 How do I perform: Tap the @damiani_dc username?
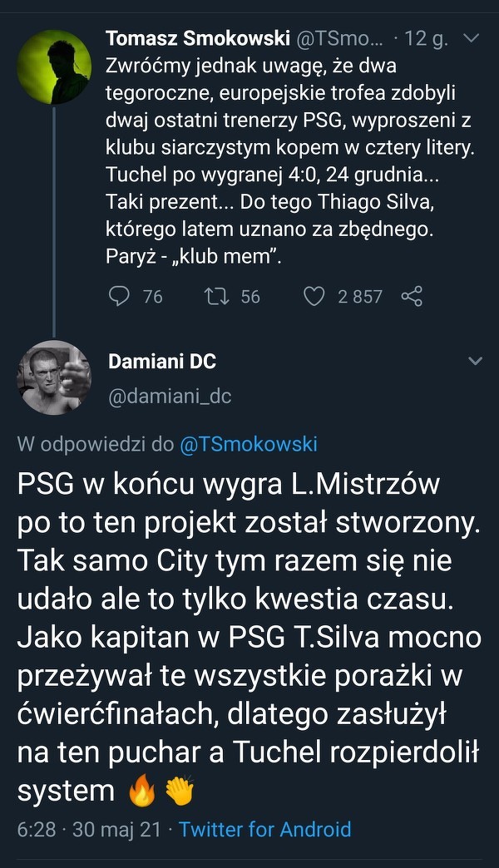point(170,397)
